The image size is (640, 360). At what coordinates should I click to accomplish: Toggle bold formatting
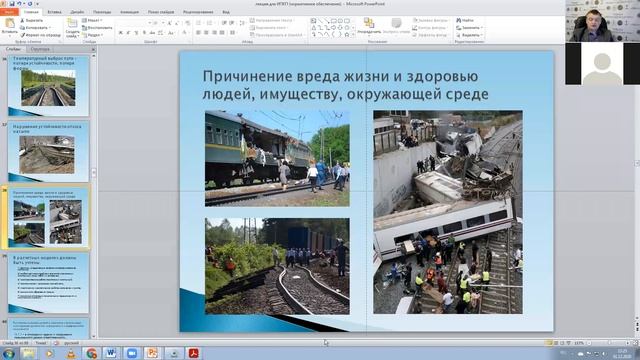point(120,33)
